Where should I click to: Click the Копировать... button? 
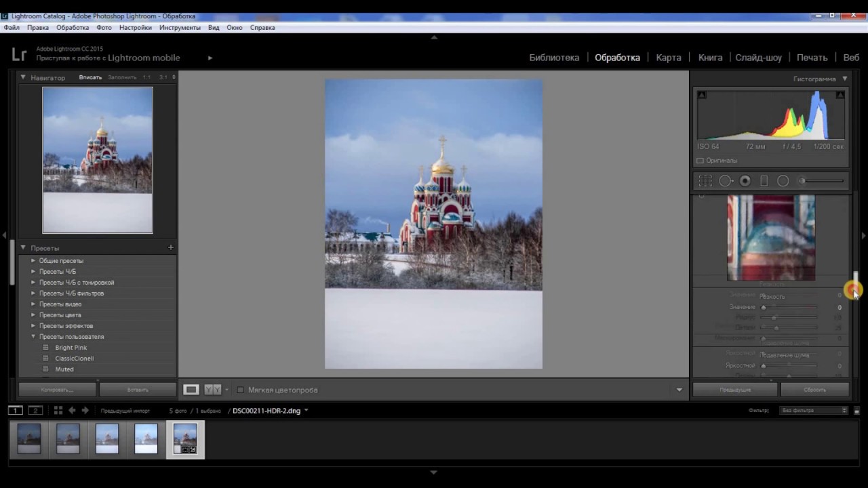coord(57,390)
